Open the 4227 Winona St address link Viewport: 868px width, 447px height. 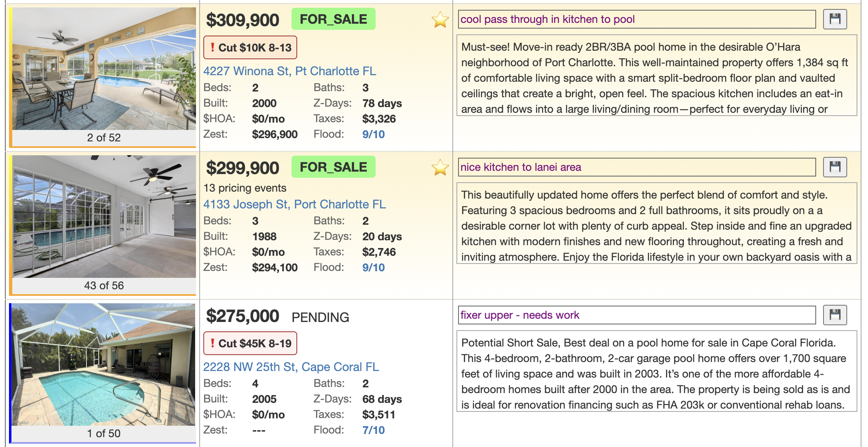289,71
